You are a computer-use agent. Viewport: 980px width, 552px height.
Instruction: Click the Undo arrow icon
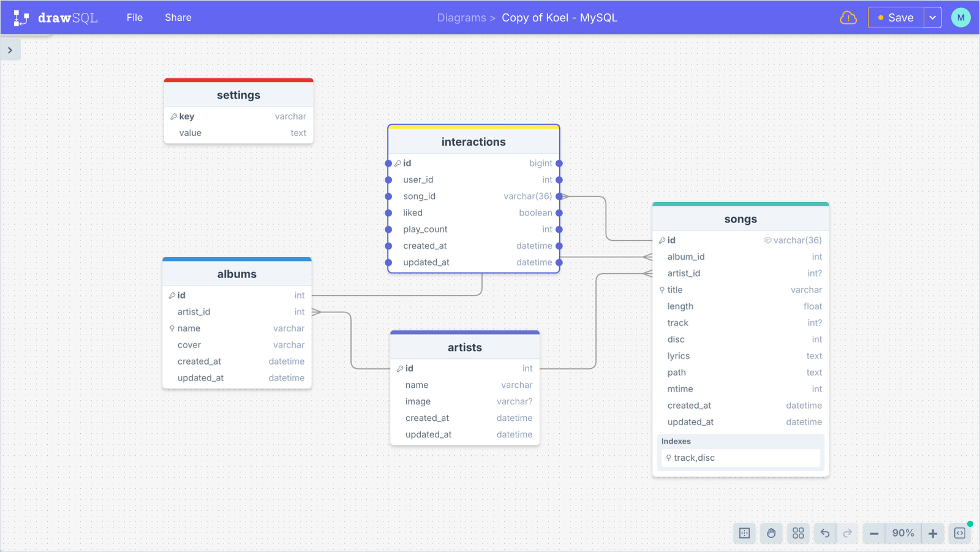click(x=825, y=533)
